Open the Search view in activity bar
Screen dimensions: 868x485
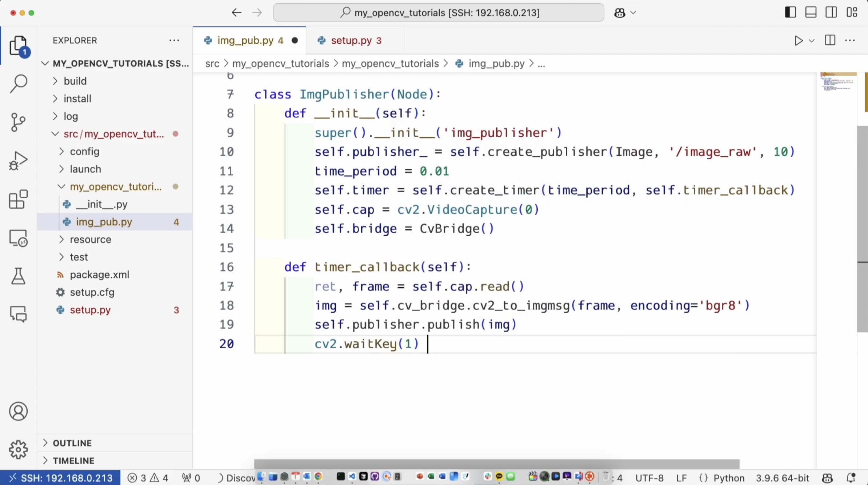[18, 84]
